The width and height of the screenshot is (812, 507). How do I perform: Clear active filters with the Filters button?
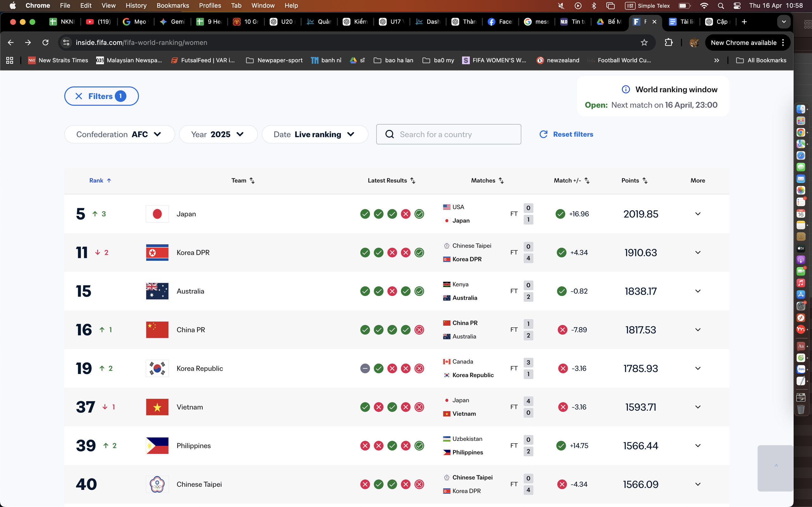101,96
